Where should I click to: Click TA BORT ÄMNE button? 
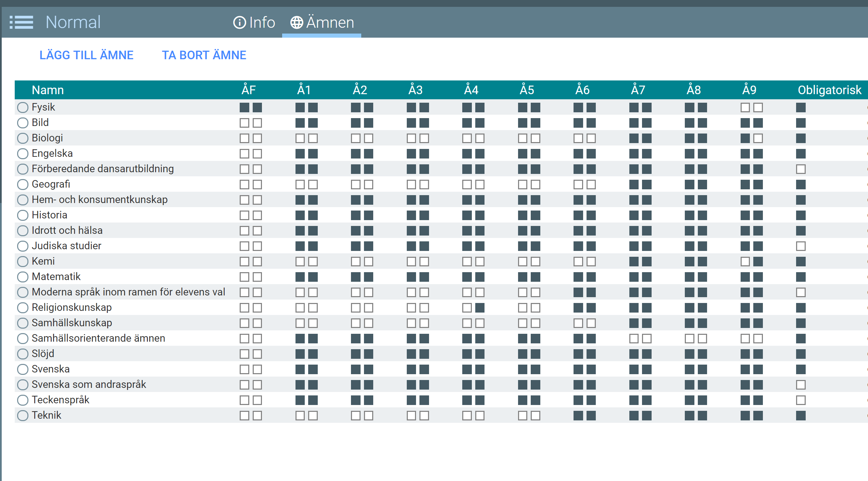204,55
